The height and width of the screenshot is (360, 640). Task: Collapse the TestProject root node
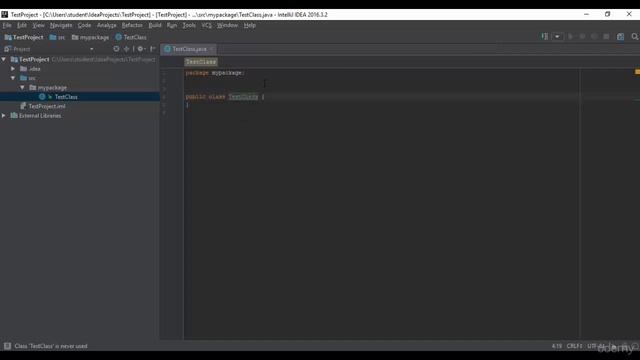pos(4,60)
